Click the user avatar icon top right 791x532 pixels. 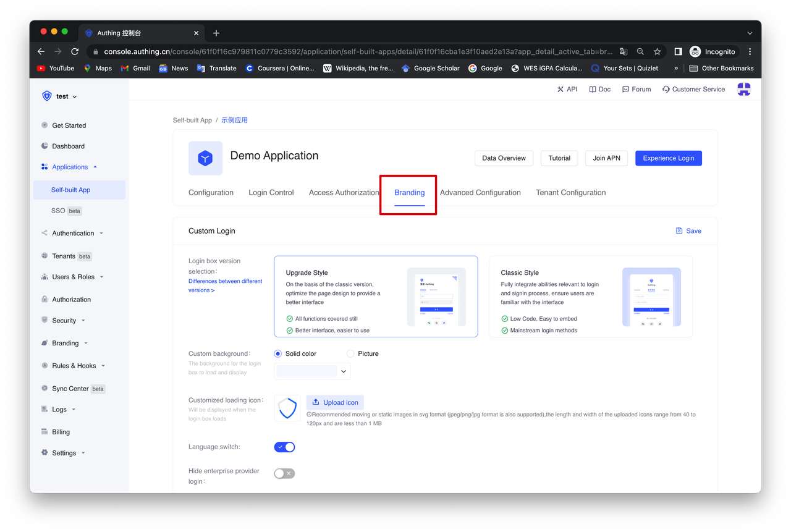pyautogui.click(x=744, y=90)
